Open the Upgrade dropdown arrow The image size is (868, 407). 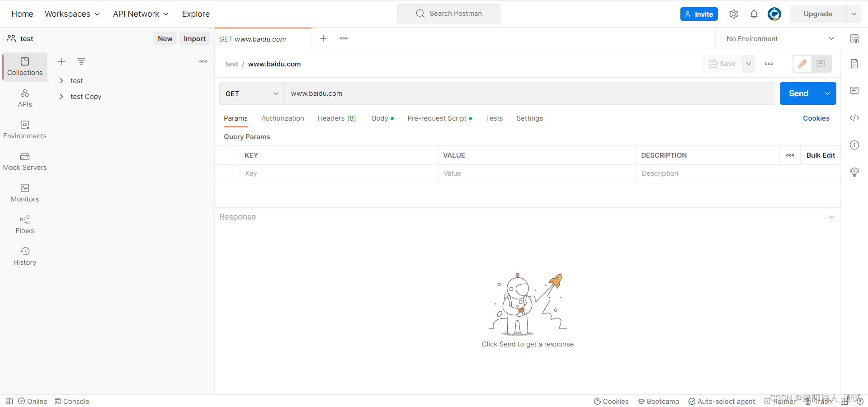pos(854,14)
